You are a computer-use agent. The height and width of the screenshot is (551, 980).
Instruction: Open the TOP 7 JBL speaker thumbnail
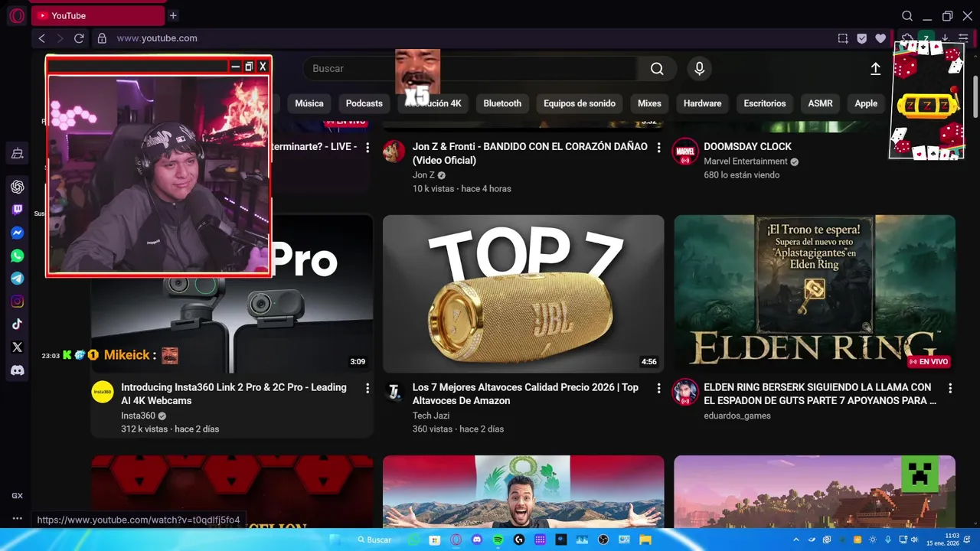[523, 294]
